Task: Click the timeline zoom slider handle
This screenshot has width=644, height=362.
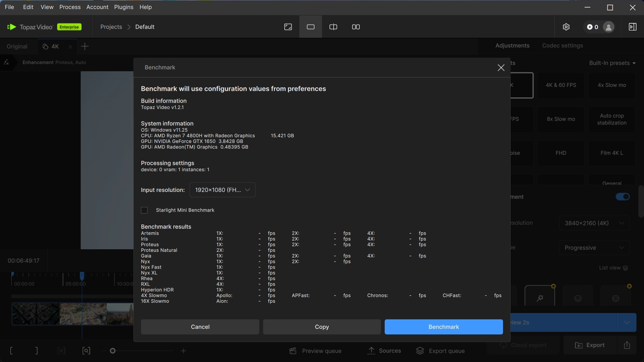Action: pyautogui.click(x=112, y=351)
